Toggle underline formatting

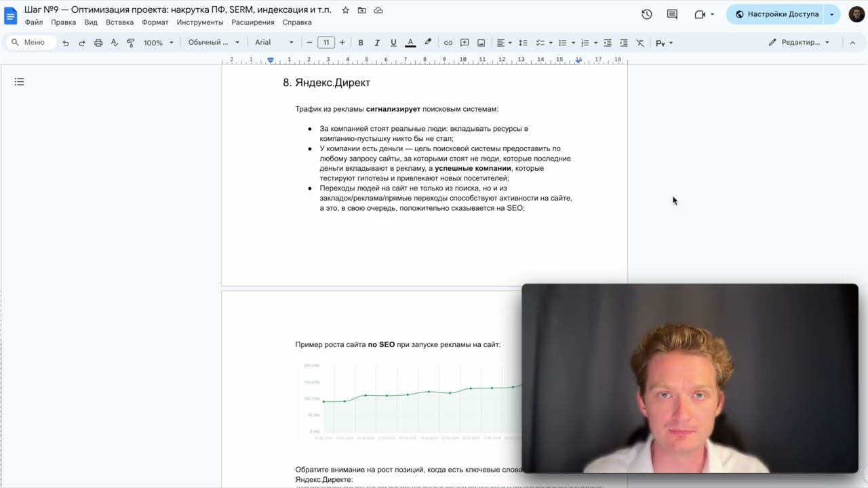393,43
